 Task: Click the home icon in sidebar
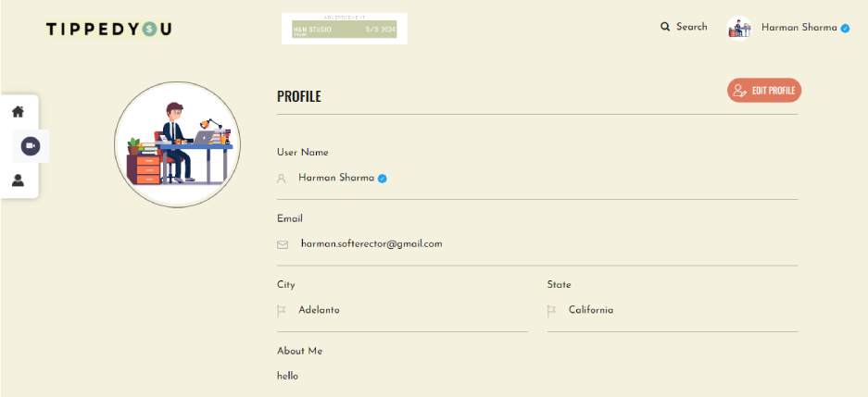coord(18,112)
